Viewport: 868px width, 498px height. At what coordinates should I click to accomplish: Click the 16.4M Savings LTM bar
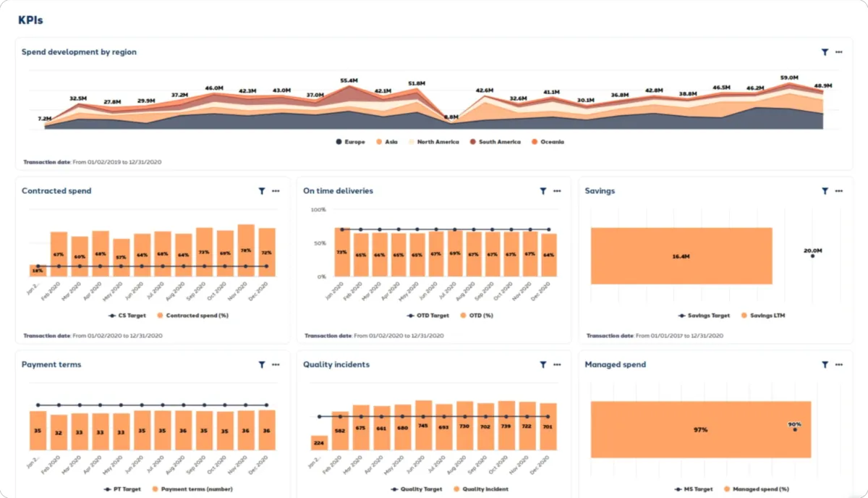point(681,256)
